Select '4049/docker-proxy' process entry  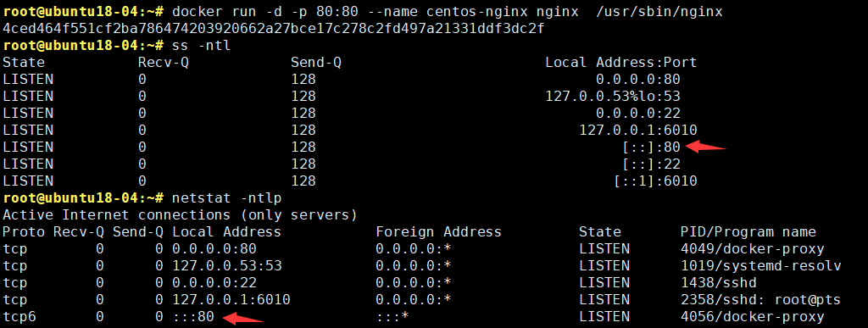752,248
